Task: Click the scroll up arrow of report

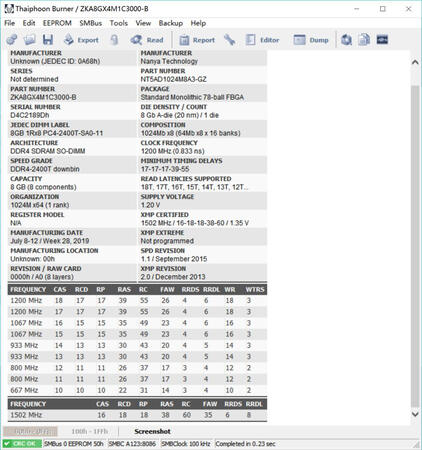Action: pyautogui.click(x=415, y=62)
